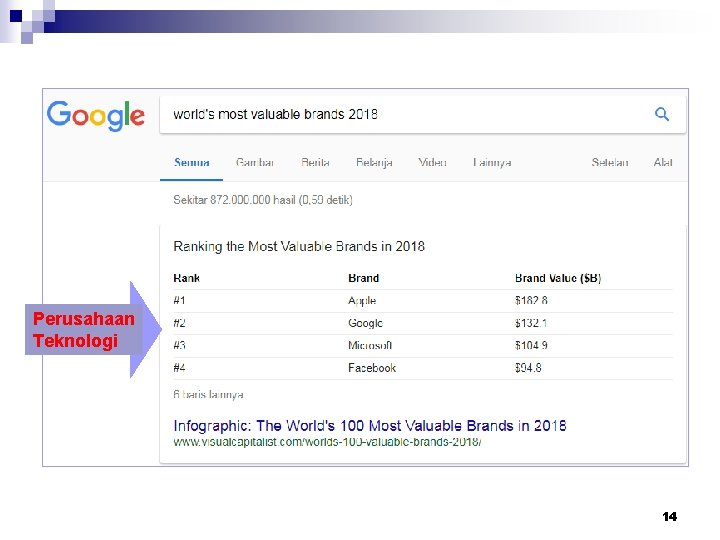Image resolution: width=720 pixels, height=540 pixels.
Task: Click the Apple brand cell
Action: (x=362, y=301)
